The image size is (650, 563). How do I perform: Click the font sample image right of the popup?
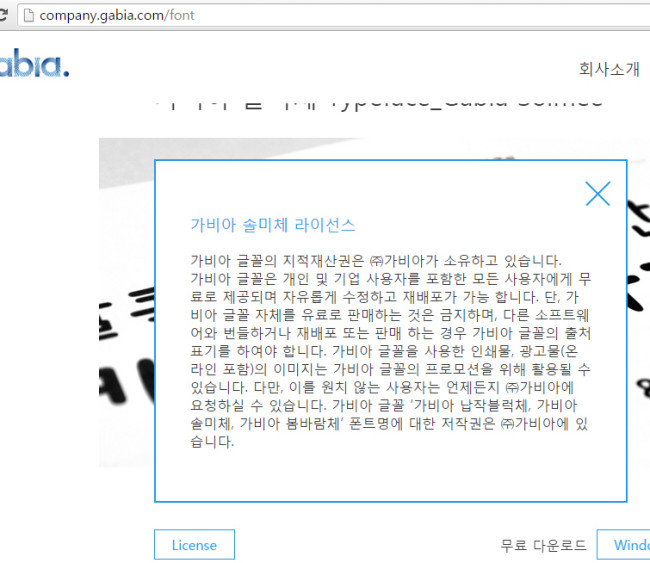(x=638, y=300)
